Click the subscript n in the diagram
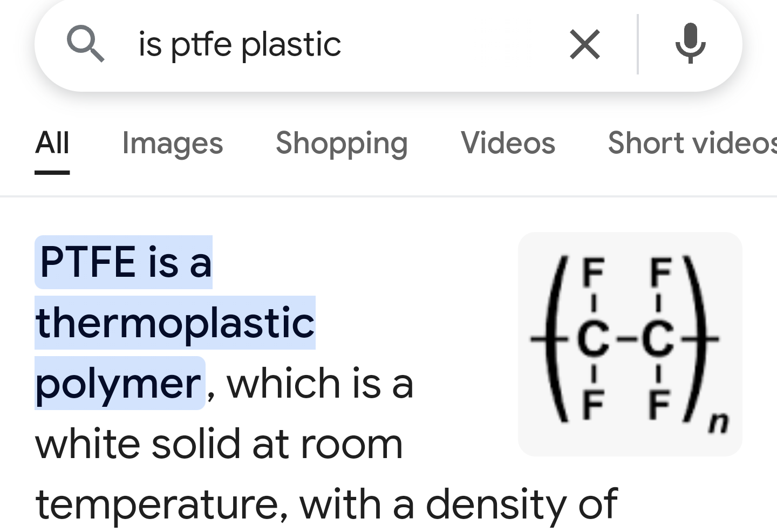Viewport: 777px width, 532px height. click(x=718, y=422)
